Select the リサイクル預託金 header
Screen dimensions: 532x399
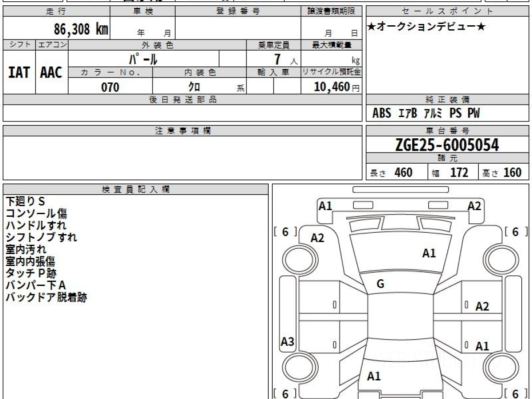332,72
